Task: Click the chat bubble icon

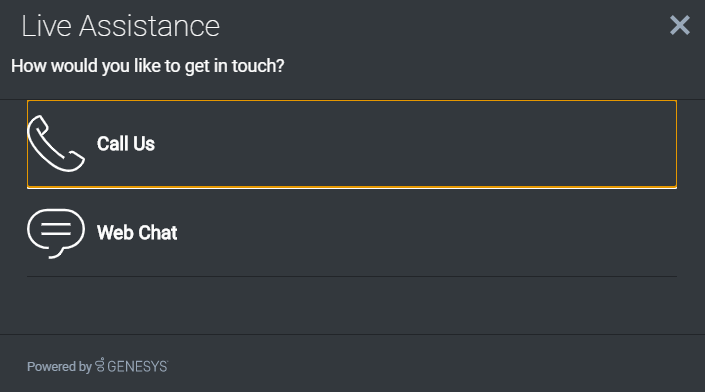Action: tap(56, 233)
